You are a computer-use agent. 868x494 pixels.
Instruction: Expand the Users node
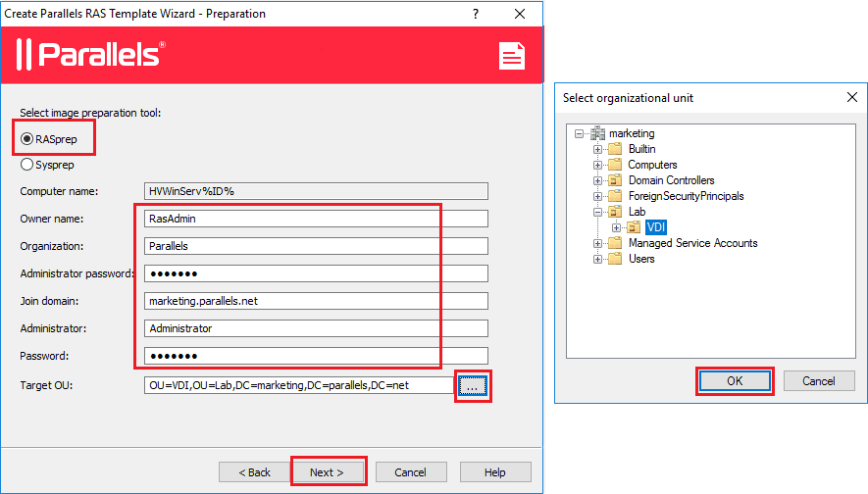pos(597,259)
